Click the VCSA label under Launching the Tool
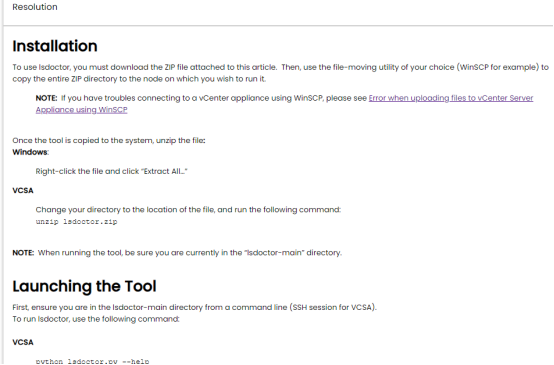 pos(23,342)
